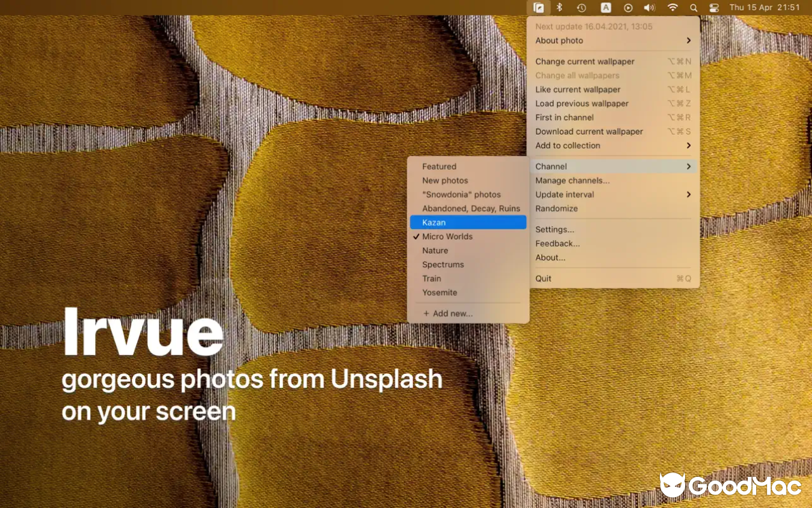Open Spotlight search
The height and width of the screenshot is (508, 812).
tap(693, 8)
